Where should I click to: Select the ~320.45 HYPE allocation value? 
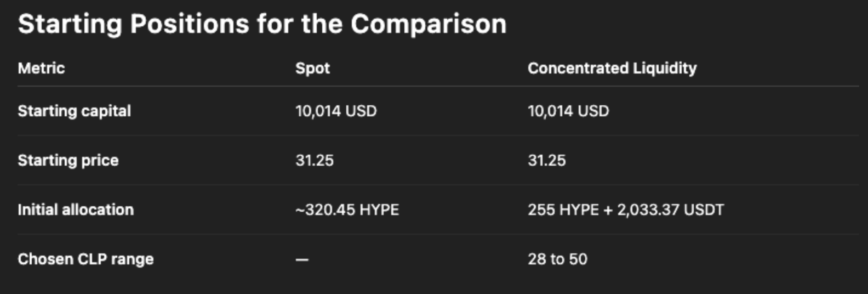point(347,210)
